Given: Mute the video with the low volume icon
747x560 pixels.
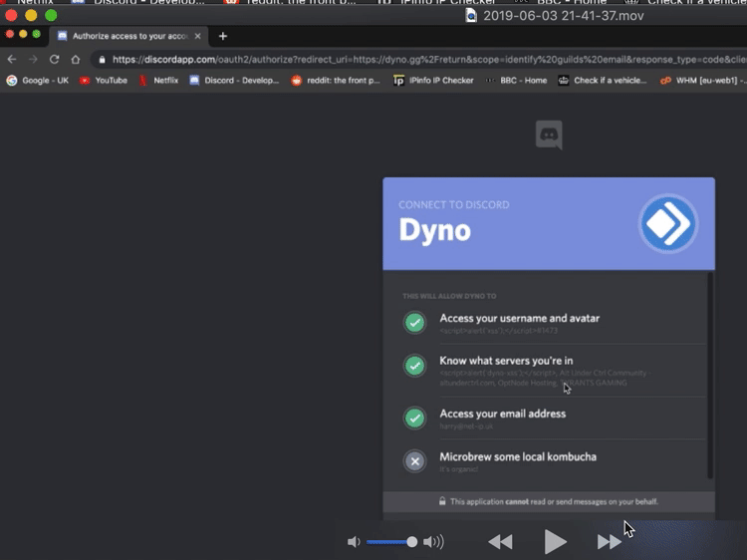Looking at the screenshot, I should pos(354,542).
